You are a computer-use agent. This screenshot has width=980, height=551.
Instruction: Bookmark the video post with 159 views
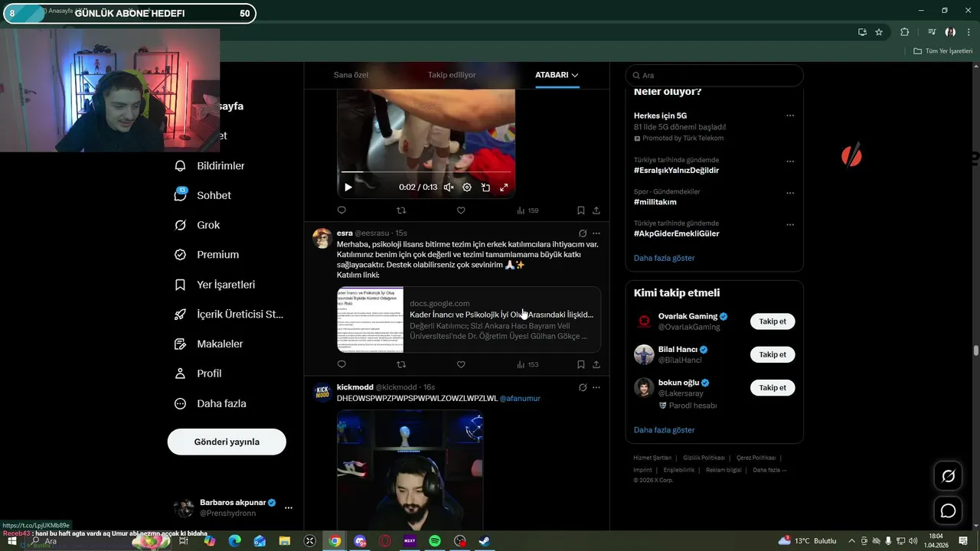click(581, 210)
